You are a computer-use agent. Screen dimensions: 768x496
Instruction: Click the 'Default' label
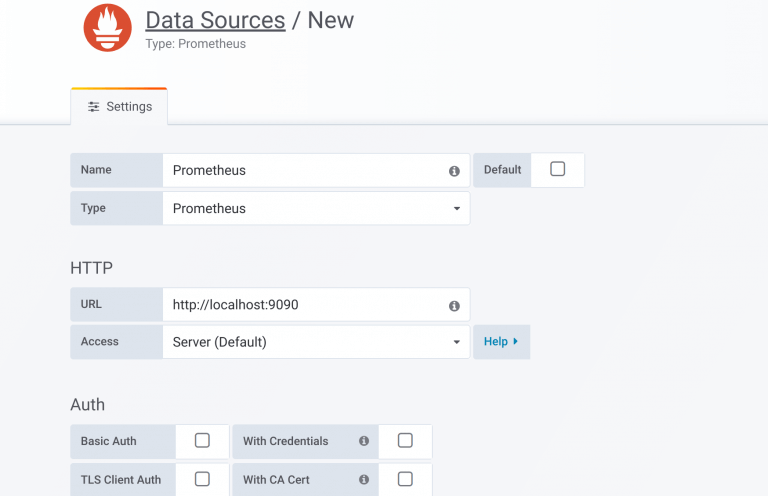503,169
